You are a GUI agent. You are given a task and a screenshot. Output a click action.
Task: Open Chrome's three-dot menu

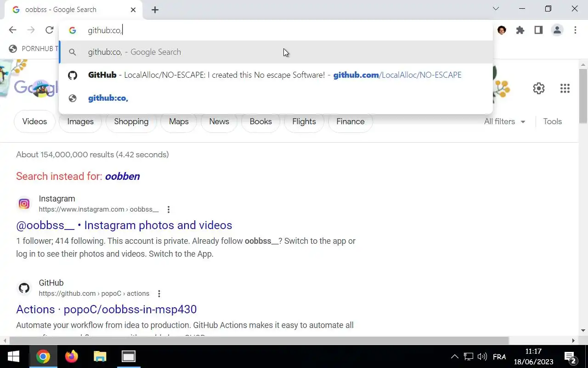pos(575,30)
